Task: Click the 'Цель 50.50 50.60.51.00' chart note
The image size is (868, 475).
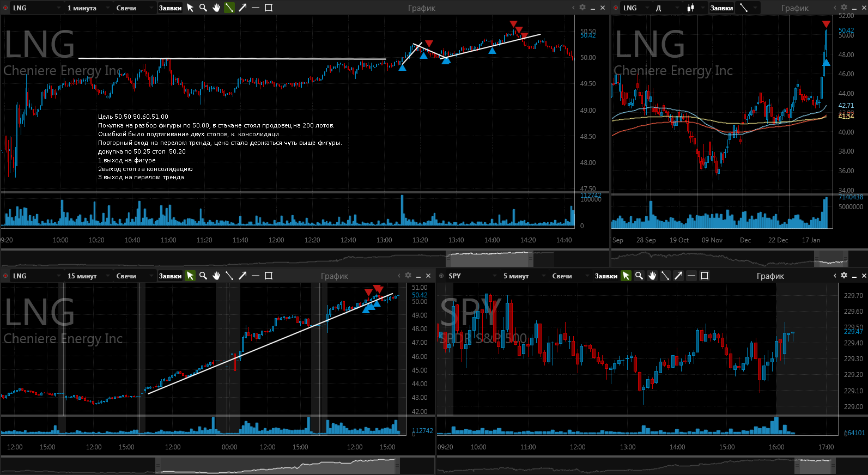Action: (x=133, y=117)
